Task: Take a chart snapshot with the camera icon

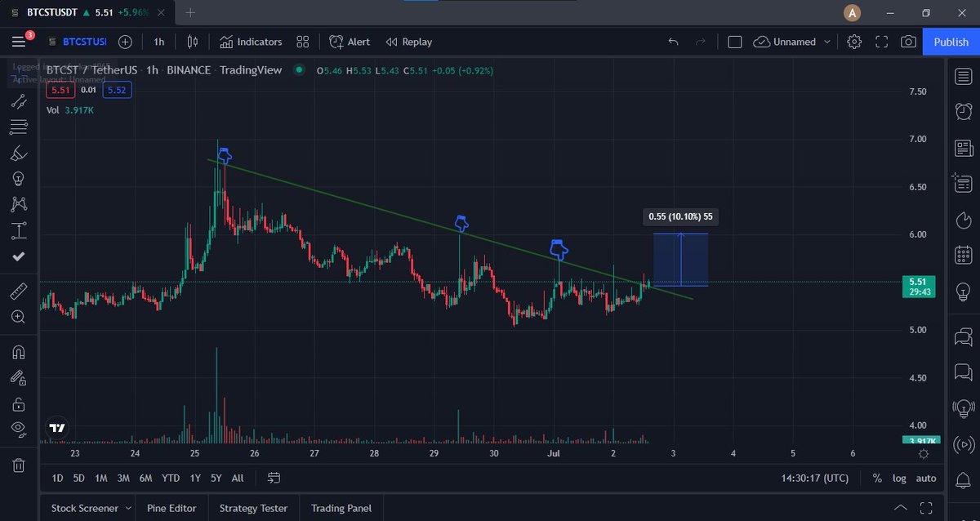Action: [x=907, y=42]
